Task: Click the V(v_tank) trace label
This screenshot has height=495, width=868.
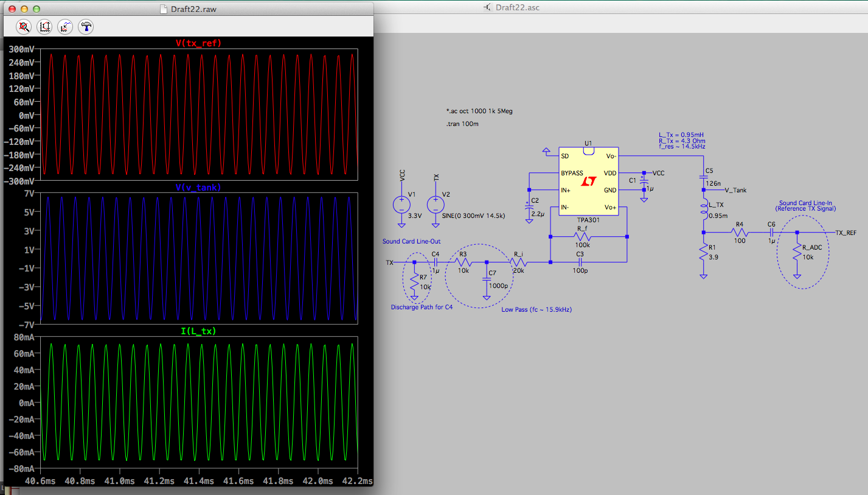Action: click(x=198, y=188)
